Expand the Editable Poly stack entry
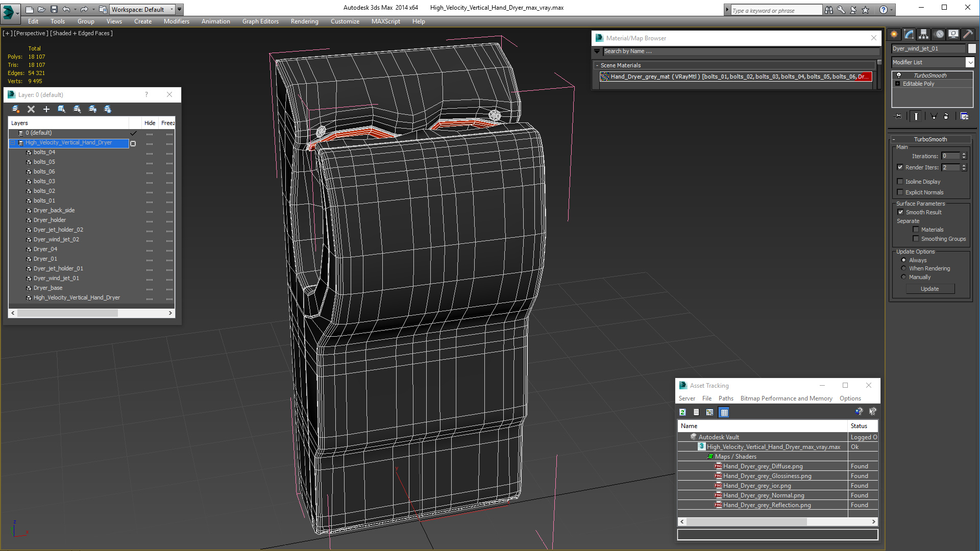Image resolution: width=980 pixels, height=551 pixels. (x=898, y=84)
